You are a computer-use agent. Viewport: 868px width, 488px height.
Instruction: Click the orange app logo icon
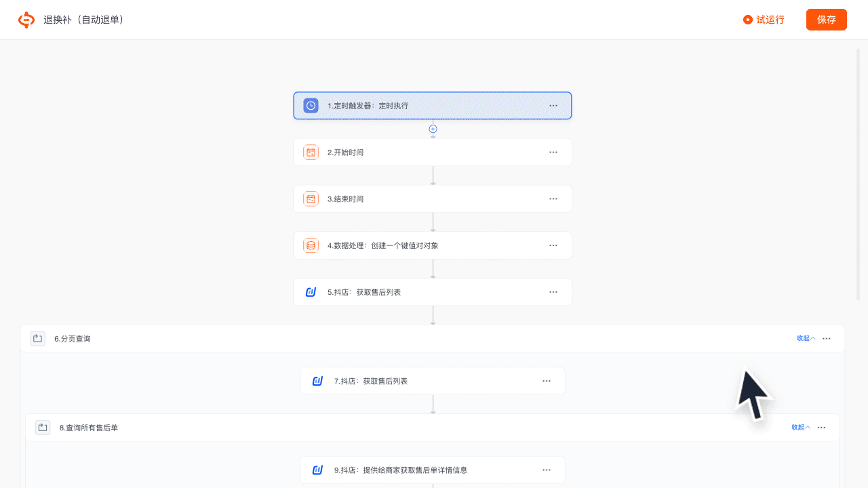tap(26, 20)
